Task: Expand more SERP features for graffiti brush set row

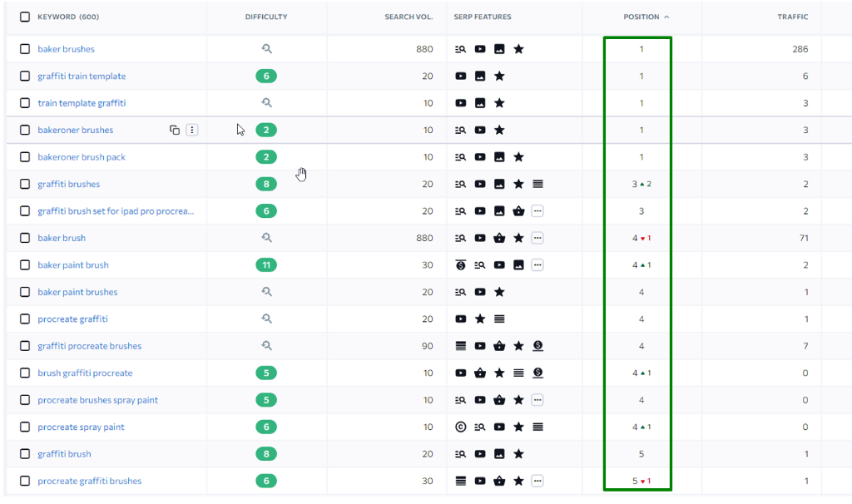Action: coord(537,211)
